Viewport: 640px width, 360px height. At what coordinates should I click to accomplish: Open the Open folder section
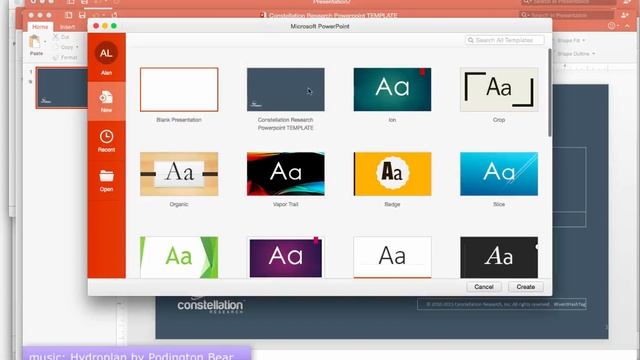pyautogui.click(x=106, y=180)
